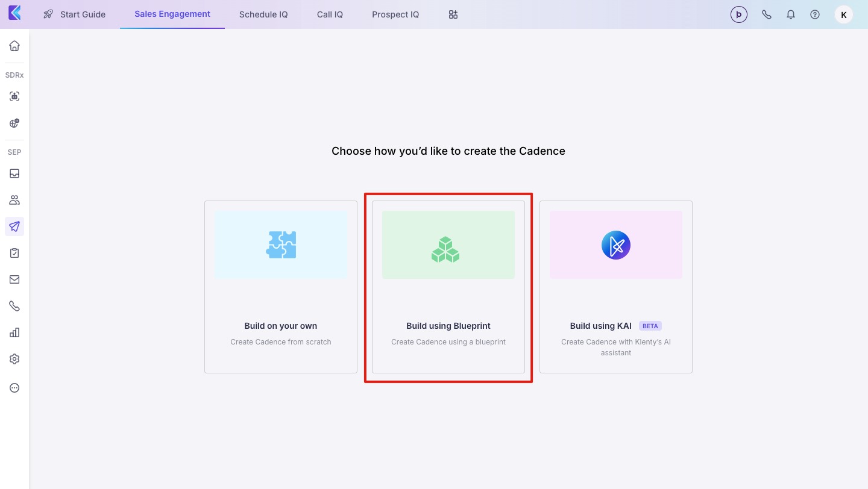Open the globe icon under SDRx
The image size is (868, 489).
pyautogui.click(x=14, y=123)
